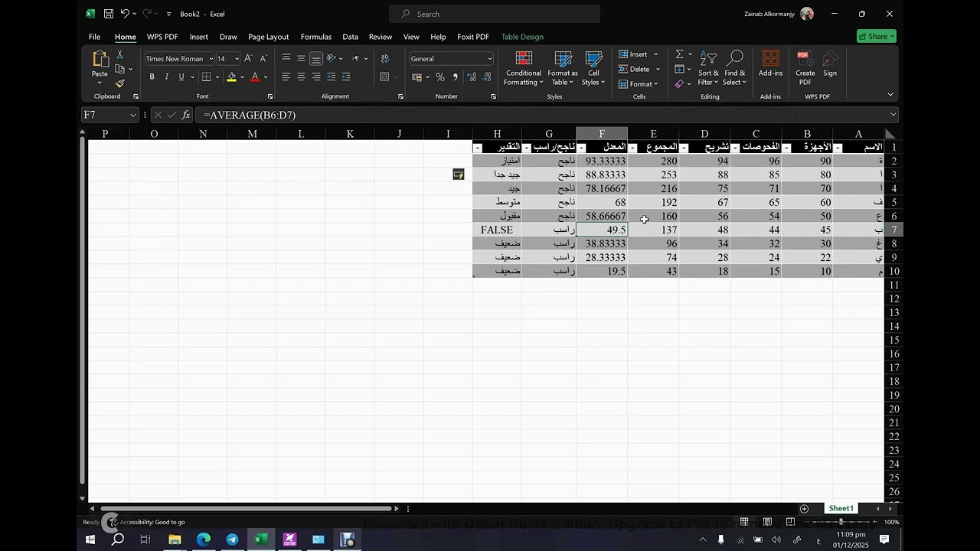The width and height of the screenshot is (980, 551).
Task: Select the Sheet1 worksheet tab
Action: tap(841, 508)
